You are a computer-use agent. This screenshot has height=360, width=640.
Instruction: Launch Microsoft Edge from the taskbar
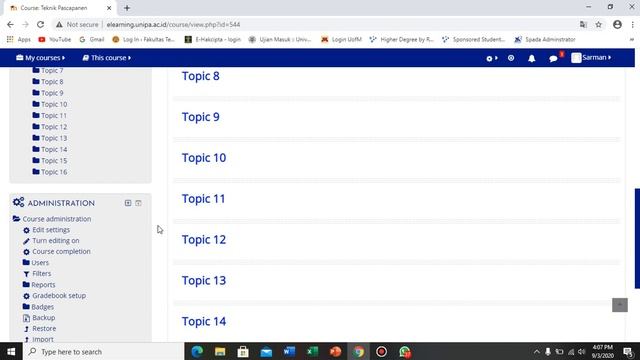197,351
